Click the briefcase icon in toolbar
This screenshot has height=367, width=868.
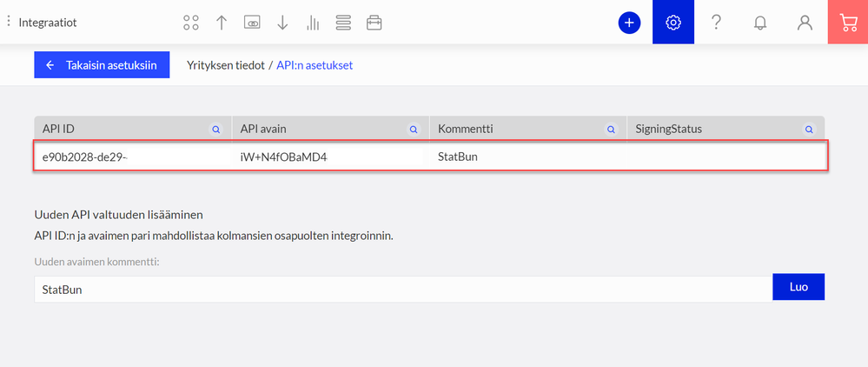point(374,23)
